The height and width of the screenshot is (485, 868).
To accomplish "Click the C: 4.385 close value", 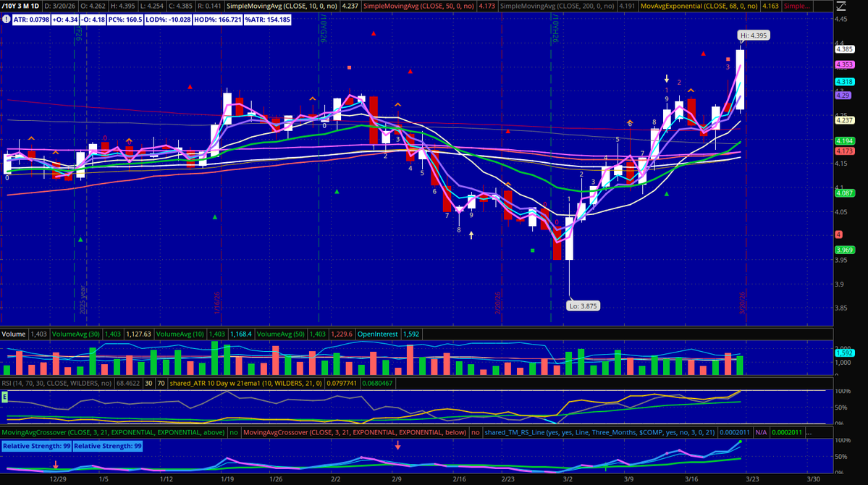I will coord(182,6).
